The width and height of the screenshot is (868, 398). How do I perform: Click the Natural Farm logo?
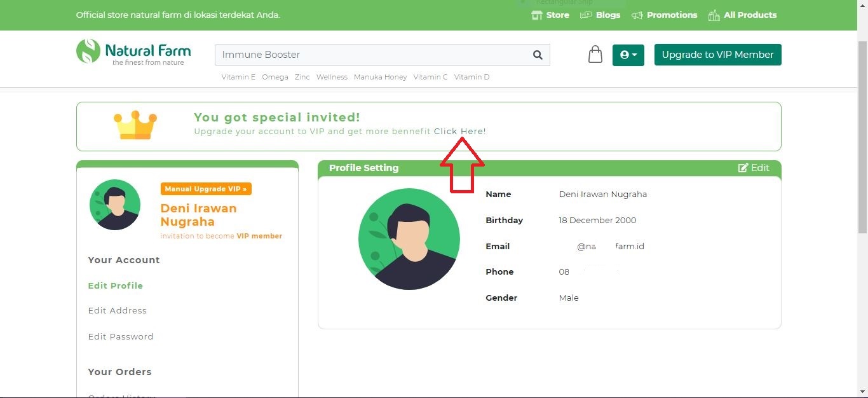pos(133,52)
